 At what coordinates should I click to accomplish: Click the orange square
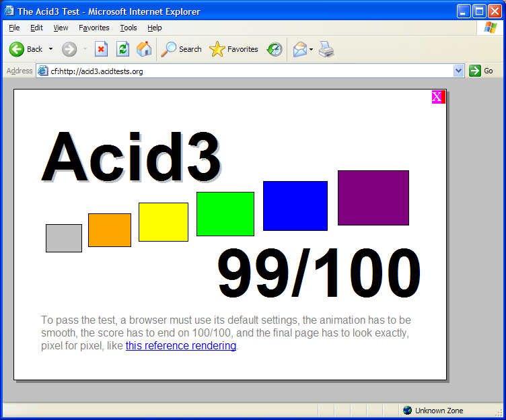(110, 230)
